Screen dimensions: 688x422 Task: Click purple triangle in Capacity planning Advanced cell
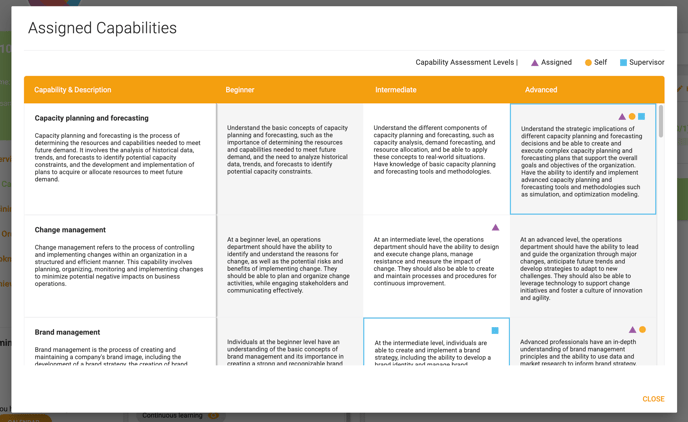click(x=622, y=117)
